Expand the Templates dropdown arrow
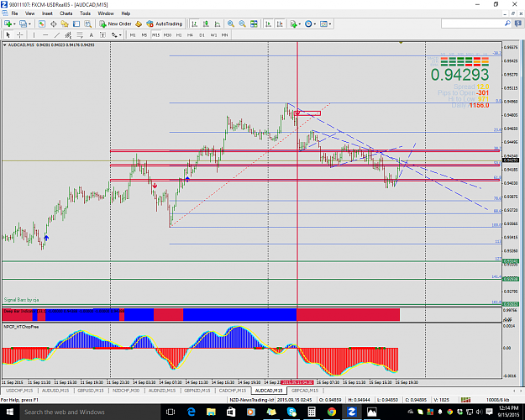 pyautogui.click(x=330, y=24)
